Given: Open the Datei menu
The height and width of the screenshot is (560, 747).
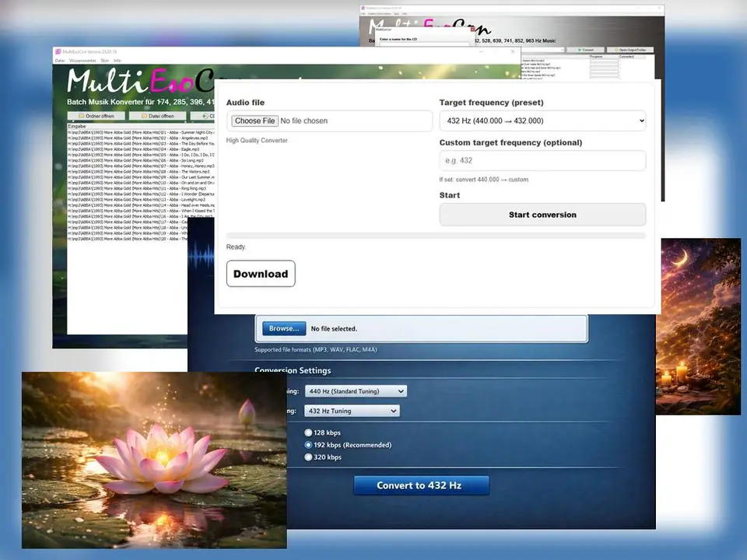Looking at the screenshot, I should 59,60.
